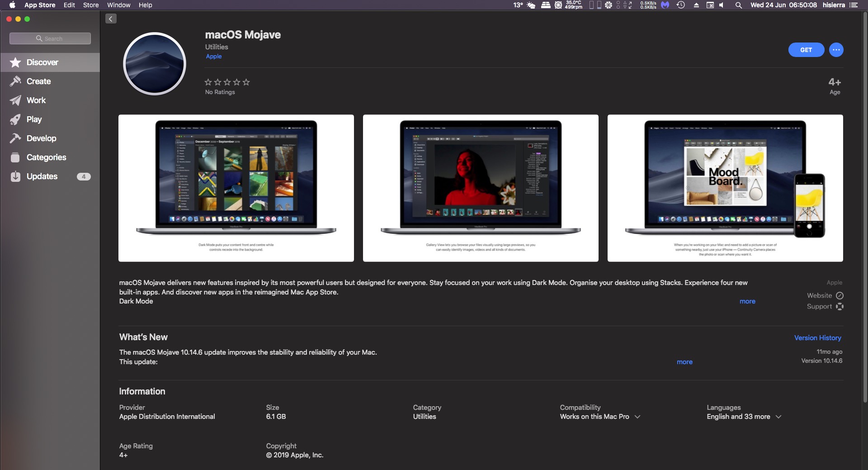Click the macOS Mojave app icon
868x470 pixels.
pyautogui.click(x=154, y=64)
